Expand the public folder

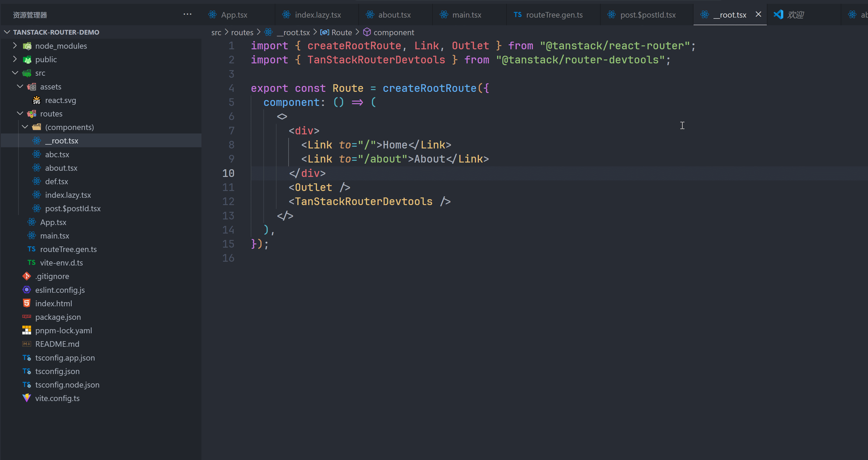pyautogui.click(x=15, y=59)
